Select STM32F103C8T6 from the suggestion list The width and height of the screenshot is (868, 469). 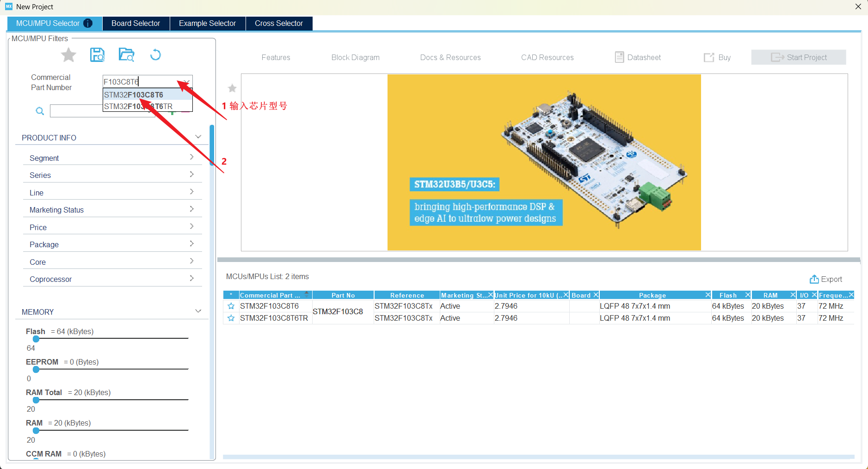click(x=148, y=95)
